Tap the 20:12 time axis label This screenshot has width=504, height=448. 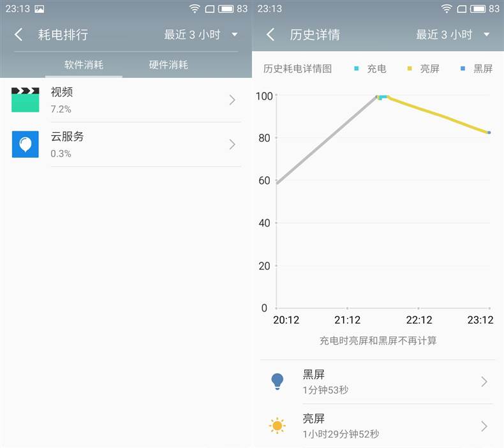[286, 320]
